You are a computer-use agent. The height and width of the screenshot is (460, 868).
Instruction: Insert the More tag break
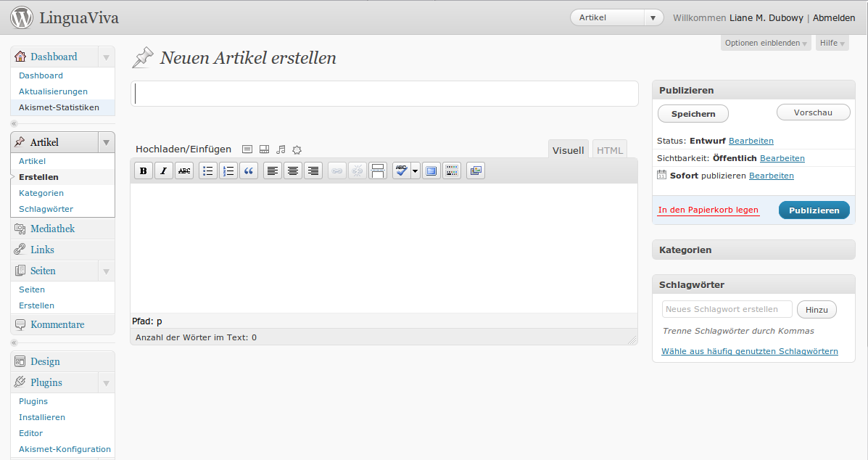click(x=378, y=171)
